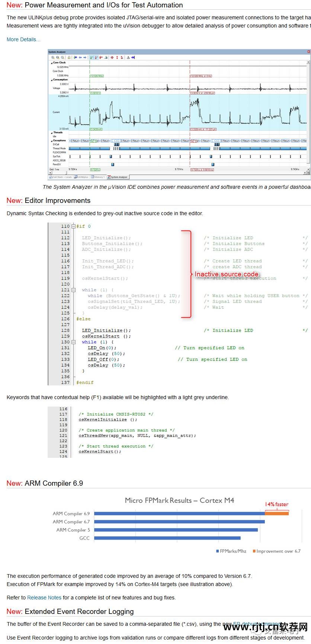Viewport: 311px width, 644px height.
Task: Click the 'osThreadNew(app_main, NULL, &app_main_attr);' line
Action: coord(137,436)
